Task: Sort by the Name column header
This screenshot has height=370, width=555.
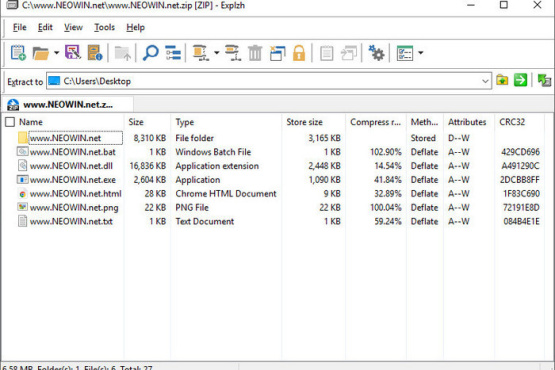Action: [x=31, y=122]
